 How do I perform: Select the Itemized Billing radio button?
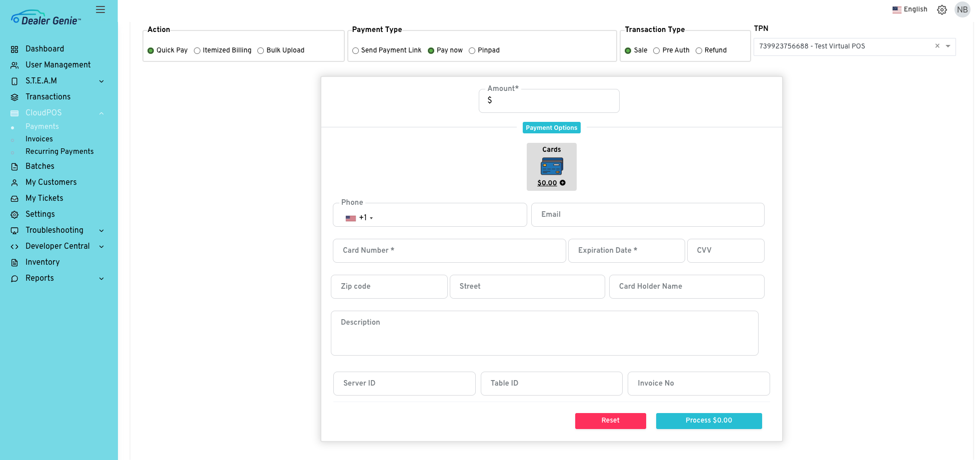coord(197,50)
